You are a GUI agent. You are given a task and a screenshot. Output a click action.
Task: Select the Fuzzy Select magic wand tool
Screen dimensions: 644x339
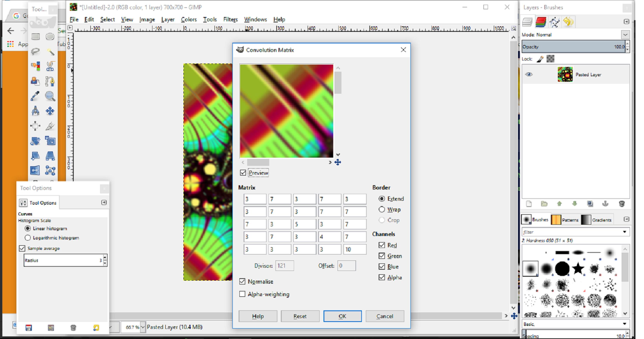(x=50, y=52)
